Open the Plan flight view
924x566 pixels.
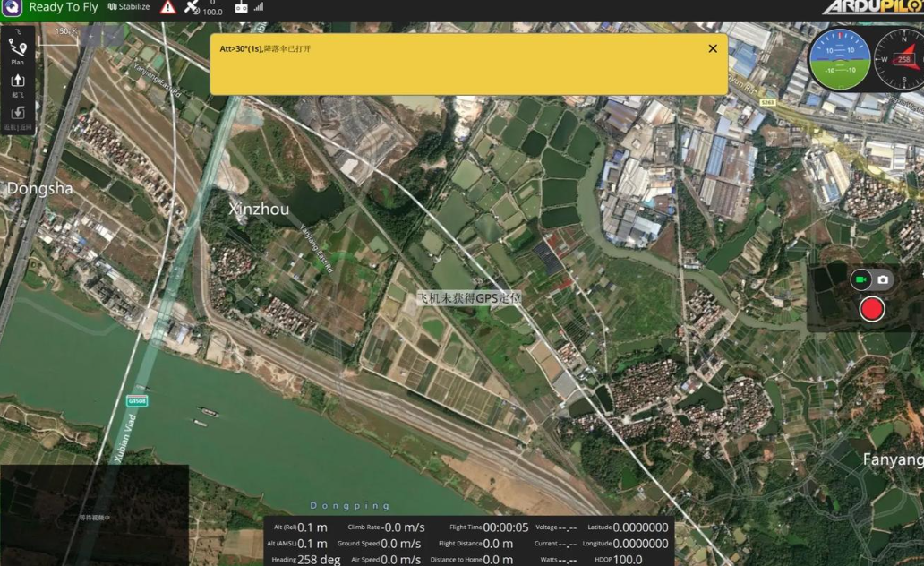click(18, 50)
